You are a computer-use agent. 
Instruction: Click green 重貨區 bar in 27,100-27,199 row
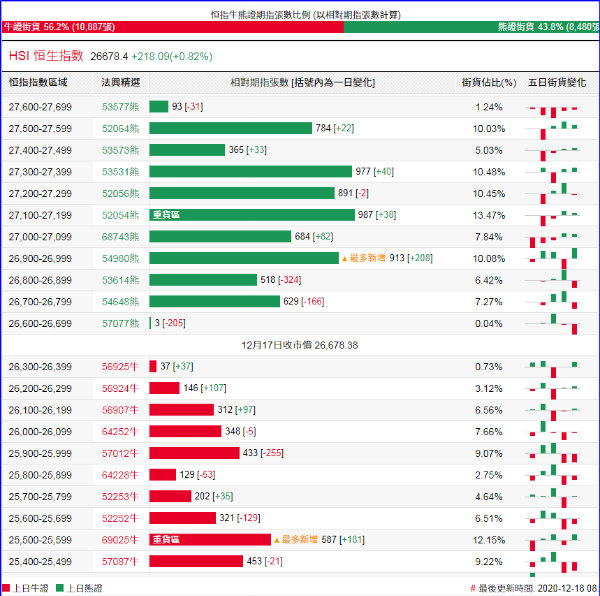pos(252,215)
